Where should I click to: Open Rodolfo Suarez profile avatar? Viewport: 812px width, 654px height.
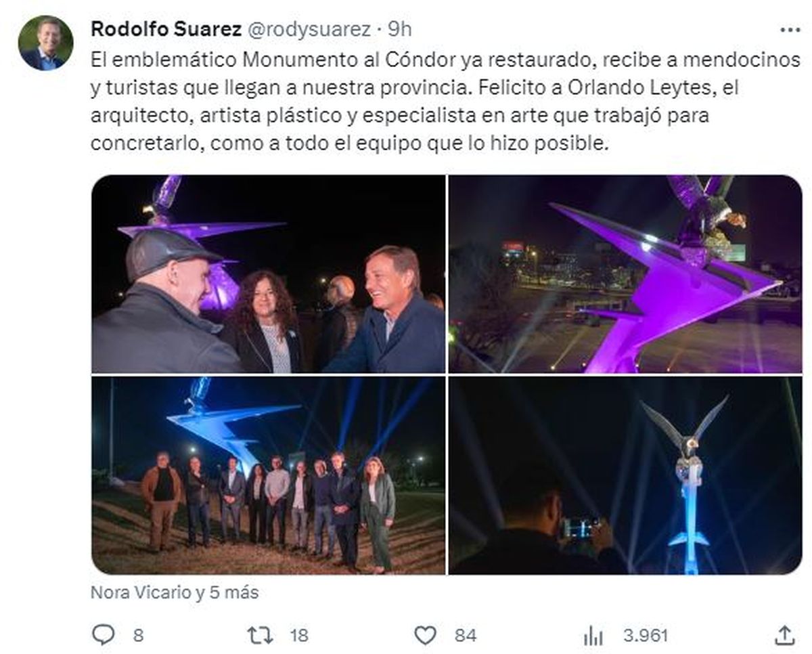click(45, 43)
